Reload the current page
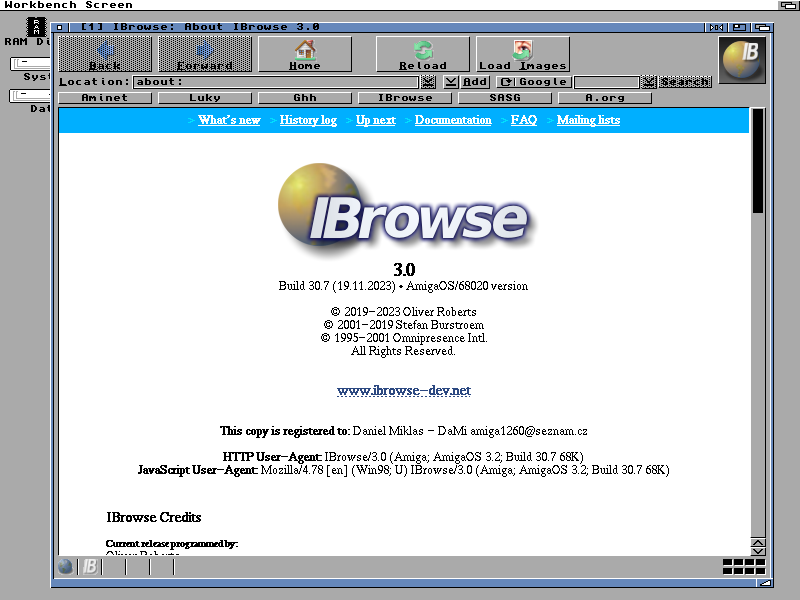The width and height of the screenshot is (800, 600). coord(422,54)
